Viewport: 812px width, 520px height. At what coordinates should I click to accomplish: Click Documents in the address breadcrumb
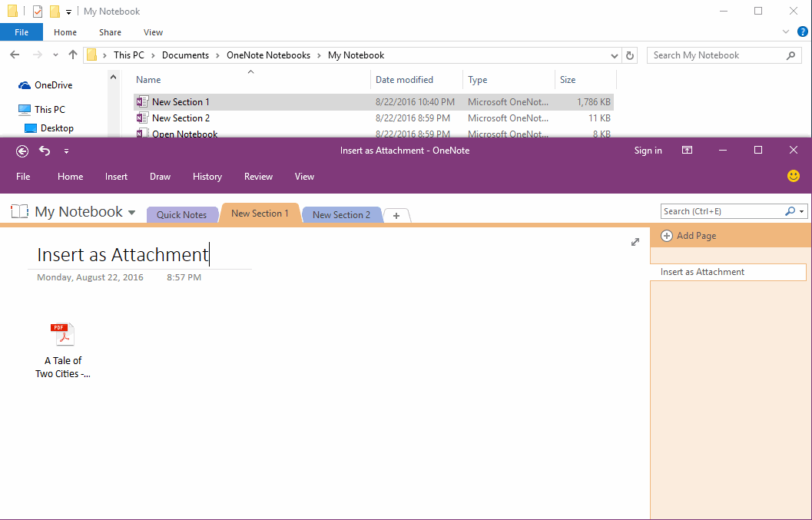185,55
